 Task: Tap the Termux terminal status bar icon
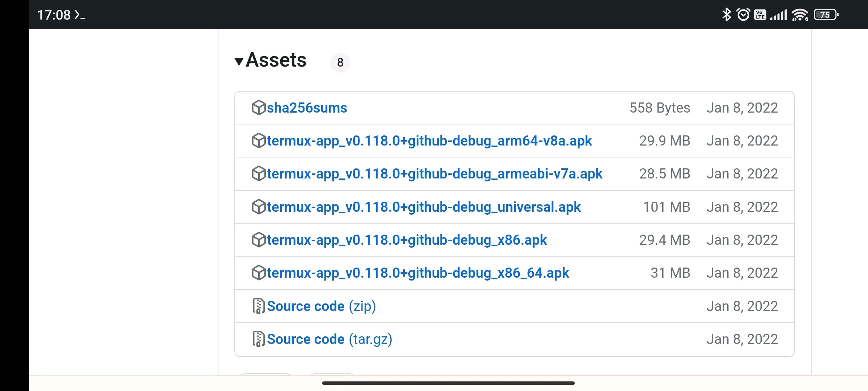point(80,15)
